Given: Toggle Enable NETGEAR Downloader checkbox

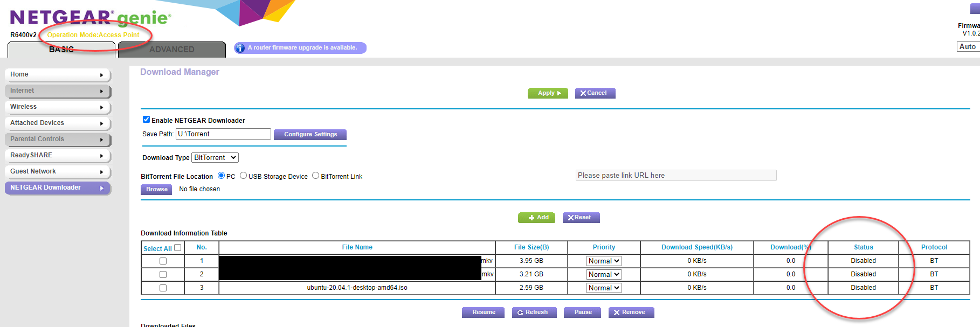Looking at the screenshot, I should tap(146, 120).
